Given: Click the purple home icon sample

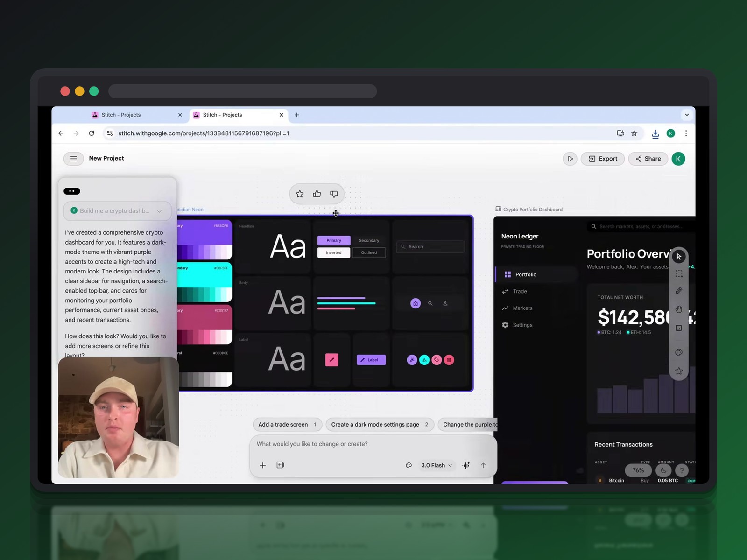Looking at the screenshot, I should [416, 303].
